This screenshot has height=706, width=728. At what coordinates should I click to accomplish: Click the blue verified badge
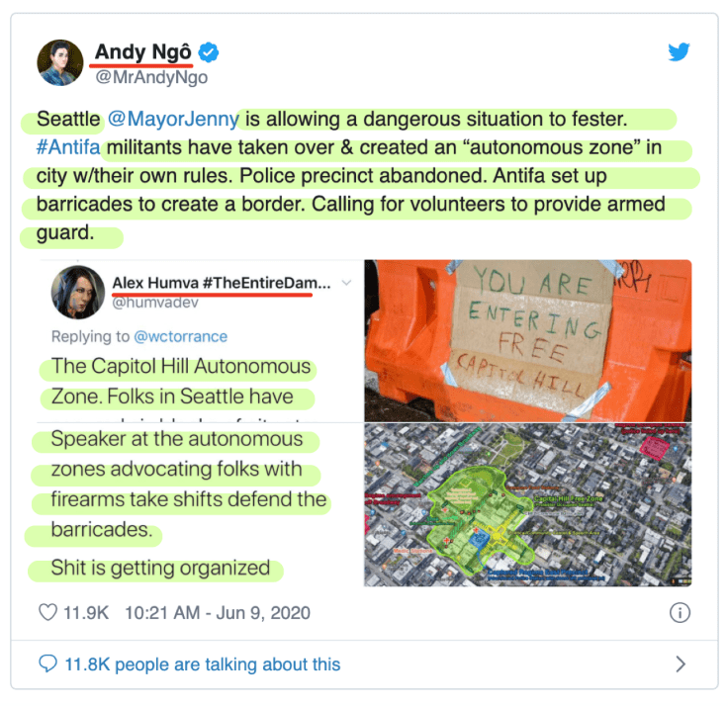click(x=209, y=52)
